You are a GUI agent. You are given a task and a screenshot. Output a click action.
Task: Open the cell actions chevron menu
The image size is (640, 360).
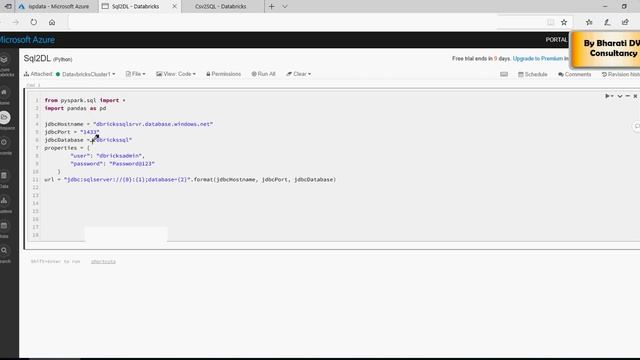click(x=620, y=96)
